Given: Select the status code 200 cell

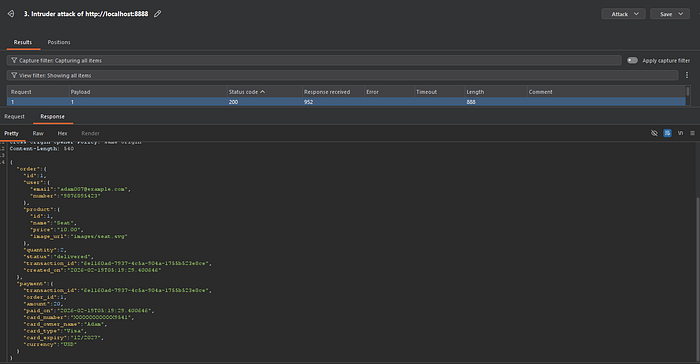Looking at the screenshot, I should 233,102.
